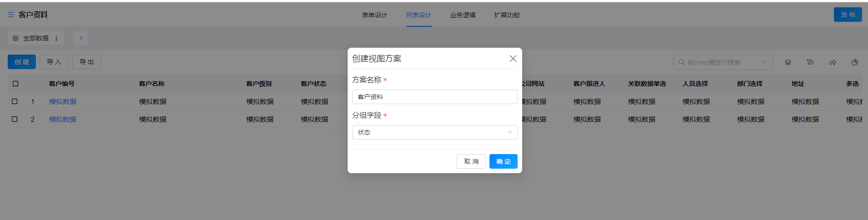Open the pie chart statistics icon
The width and height of the screenshot is (868, 220).
(854, 62)
